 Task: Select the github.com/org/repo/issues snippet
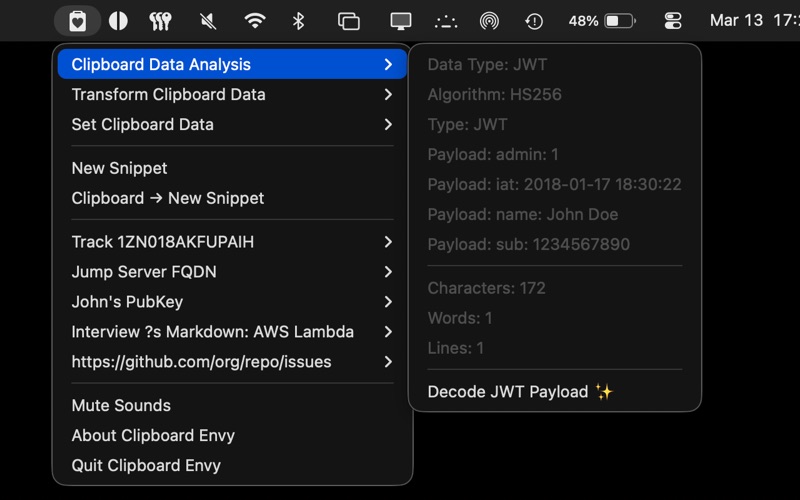click(x=232, y=362)
